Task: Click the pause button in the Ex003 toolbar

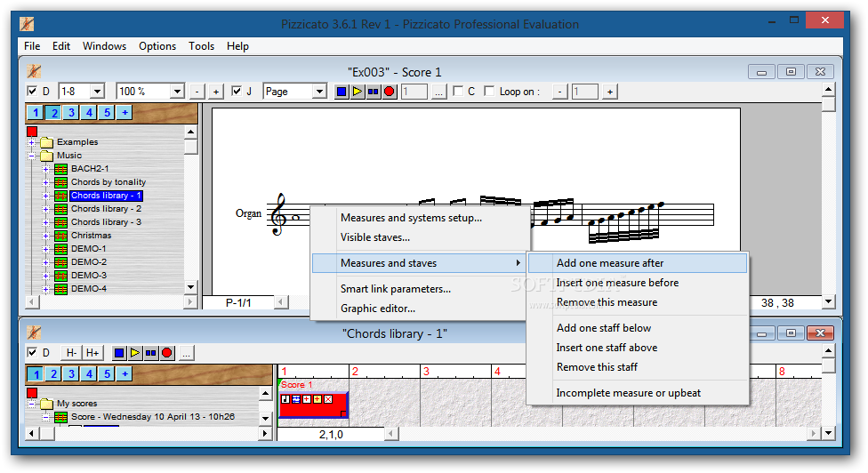Action: (374, 92)
